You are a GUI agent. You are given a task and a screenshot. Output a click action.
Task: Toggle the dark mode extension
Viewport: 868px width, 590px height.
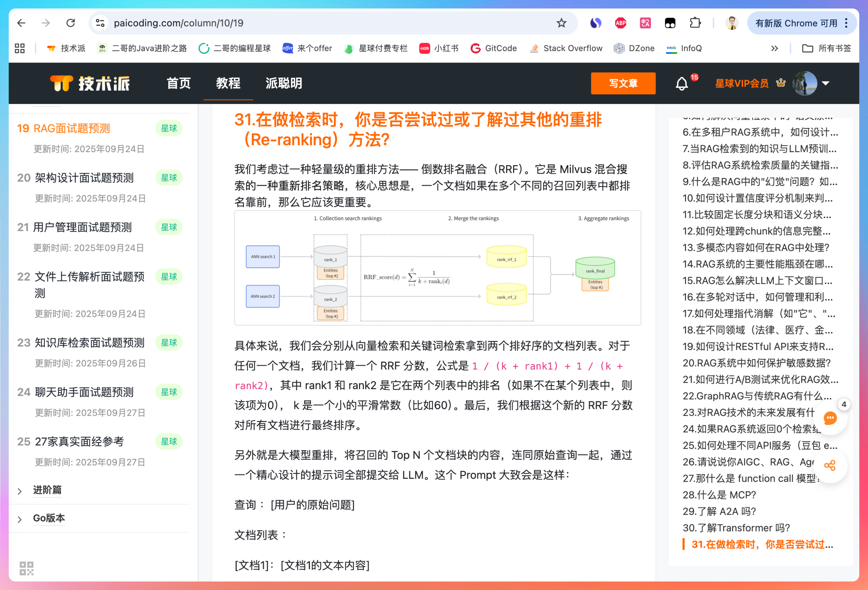tap(670, 23)
